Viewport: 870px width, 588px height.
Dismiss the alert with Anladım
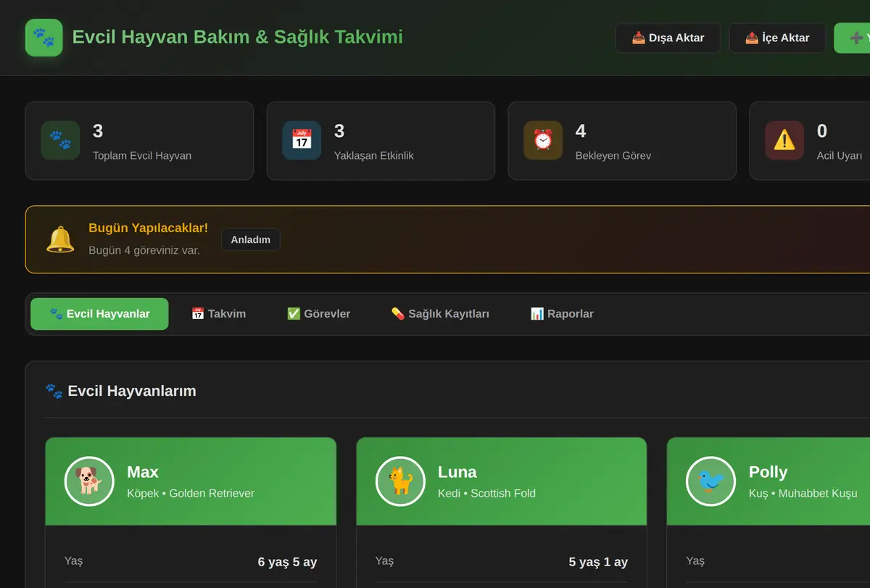click(251, 239)
